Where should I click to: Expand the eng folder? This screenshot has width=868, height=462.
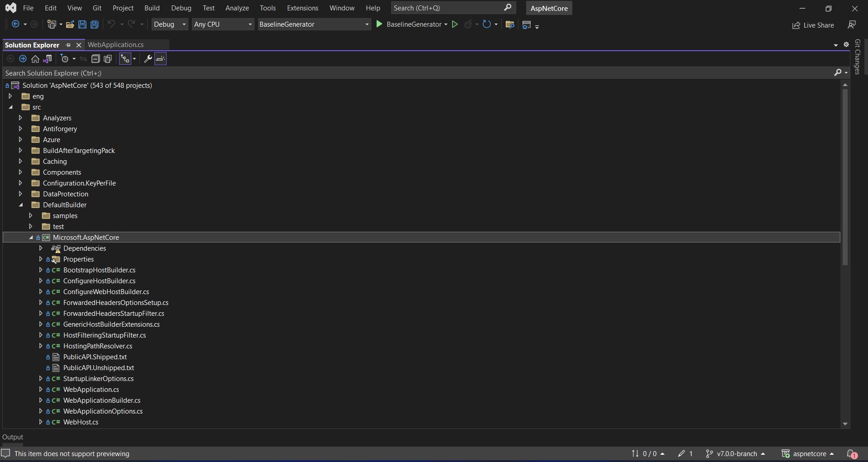click(x=10, y=96)
